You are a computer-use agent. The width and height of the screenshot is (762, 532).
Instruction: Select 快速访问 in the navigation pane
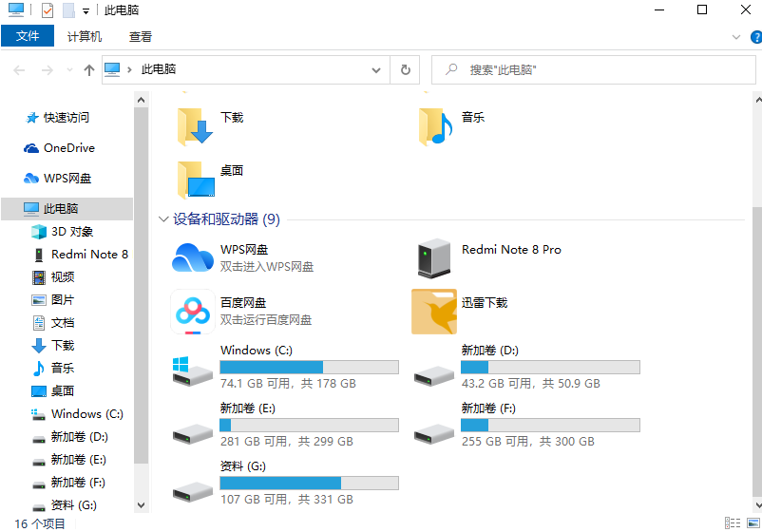coord(66,118)
